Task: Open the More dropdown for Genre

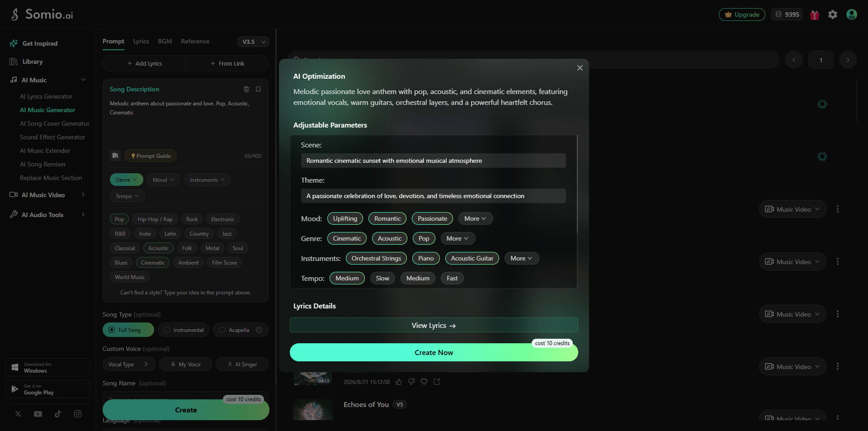Action: click(x=458, y=238)
